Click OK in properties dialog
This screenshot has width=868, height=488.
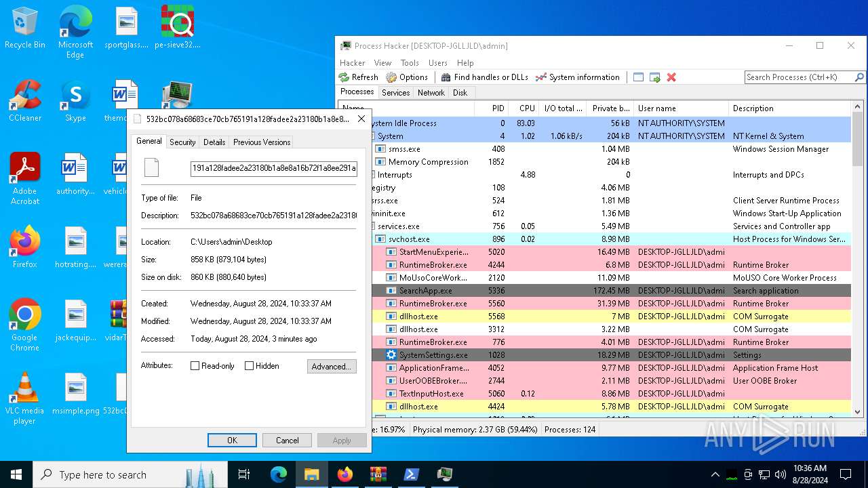pos(232,441)
